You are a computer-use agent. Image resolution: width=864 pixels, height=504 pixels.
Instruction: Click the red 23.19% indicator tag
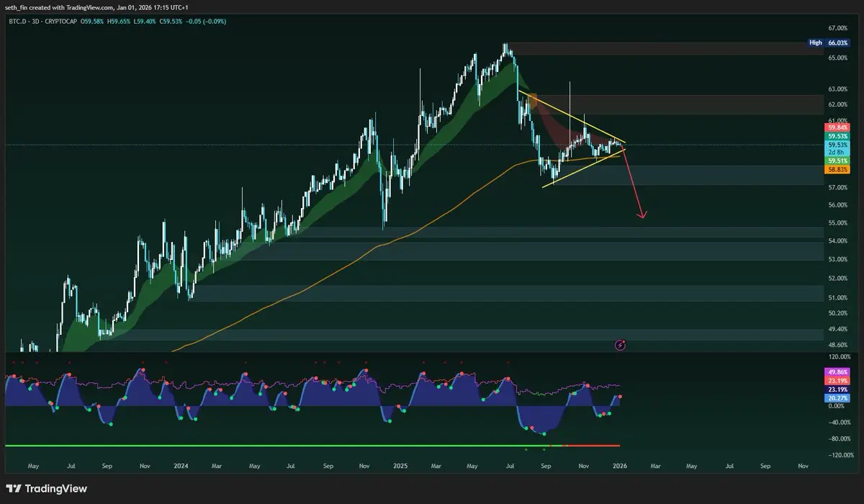[837, 381]
